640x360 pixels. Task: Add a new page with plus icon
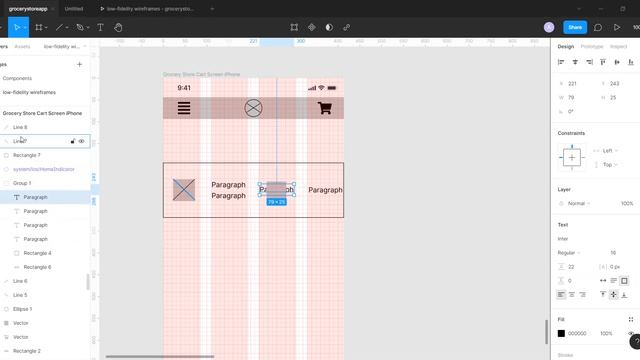pos(80,64)
